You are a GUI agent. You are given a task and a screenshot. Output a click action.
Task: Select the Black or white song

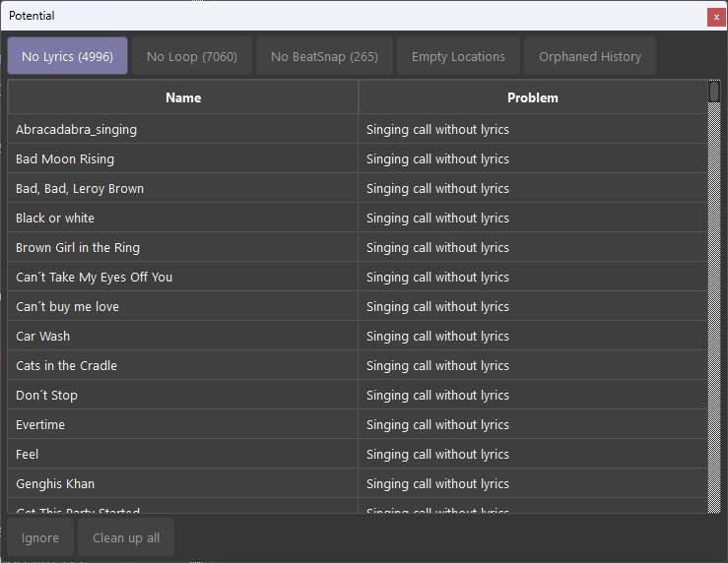(55, 218)
